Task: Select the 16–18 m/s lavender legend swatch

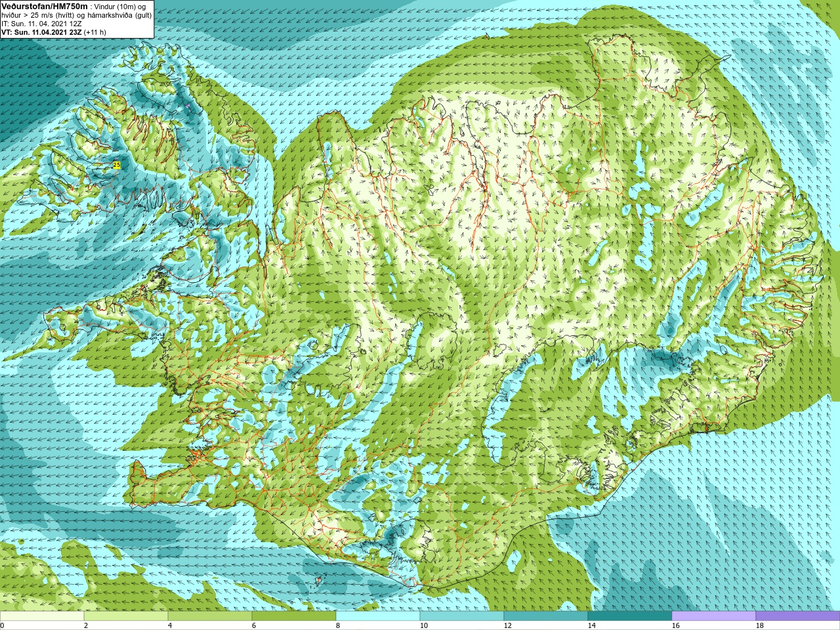Action: [714, 616]
